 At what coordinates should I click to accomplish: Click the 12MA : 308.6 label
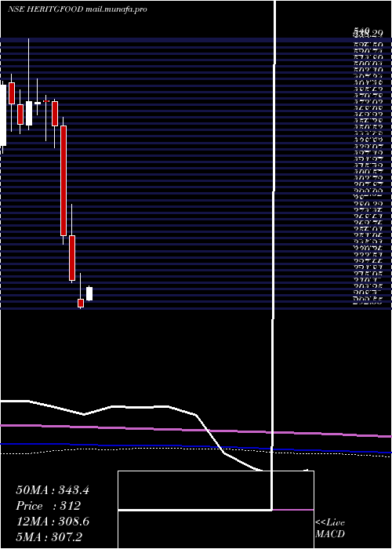click(53, 522)
